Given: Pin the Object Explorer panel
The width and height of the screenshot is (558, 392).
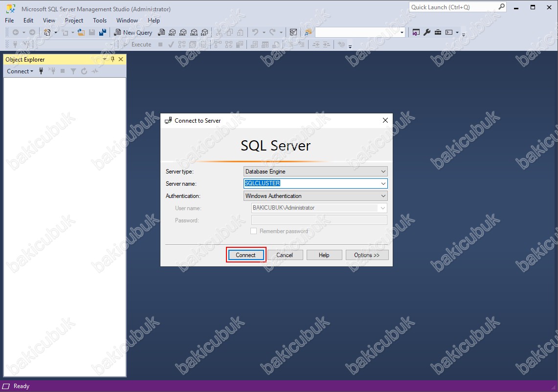Looking at the screenshot, I should (112, 59).
